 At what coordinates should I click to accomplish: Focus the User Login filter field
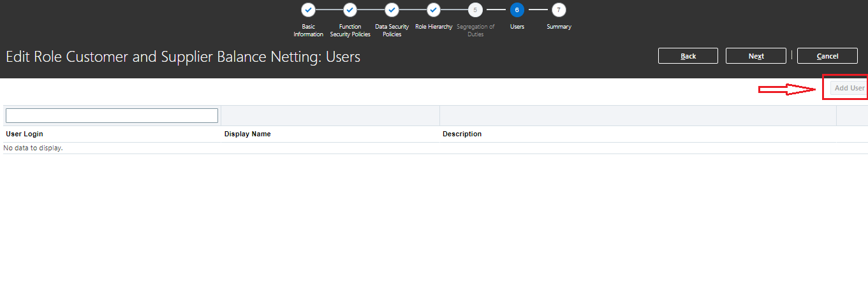point(112,115)
